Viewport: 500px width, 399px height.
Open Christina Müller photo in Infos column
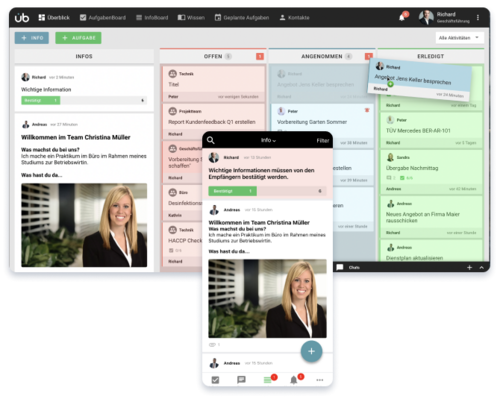[x=84, y=225]
